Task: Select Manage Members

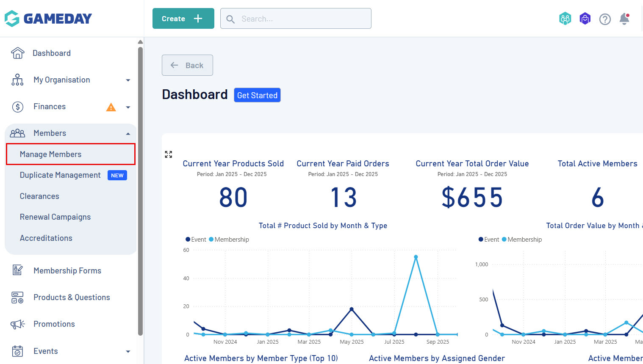Action: (x=71, y=154)
